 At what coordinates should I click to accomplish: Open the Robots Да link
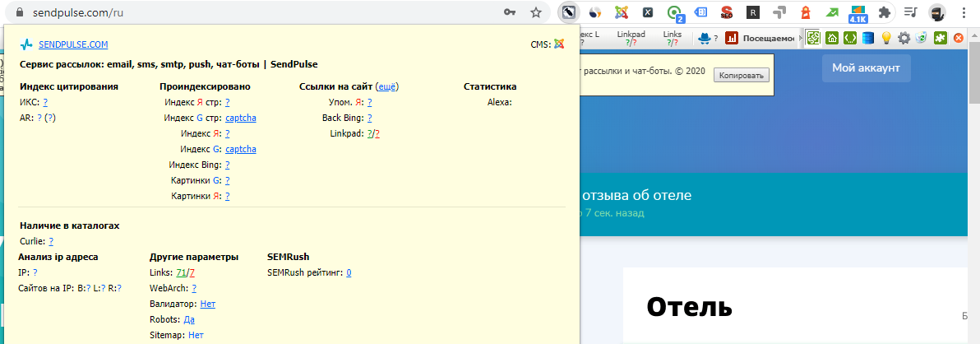(189, 319)
